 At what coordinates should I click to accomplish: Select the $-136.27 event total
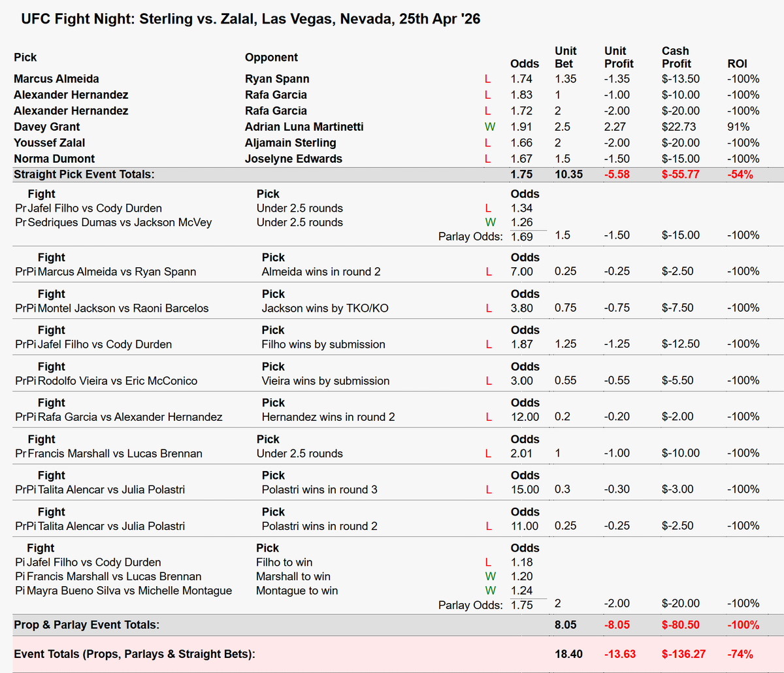point(683,653)
